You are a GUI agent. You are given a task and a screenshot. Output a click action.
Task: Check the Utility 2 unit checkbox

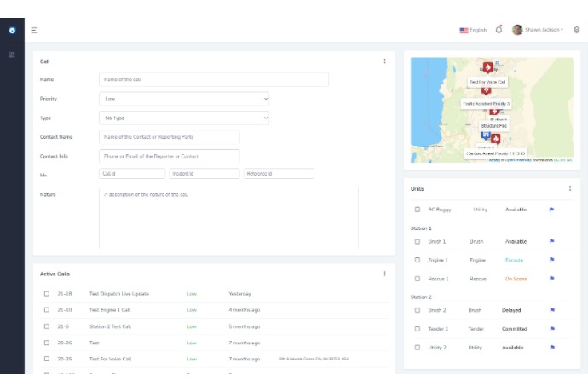[418, 348]
